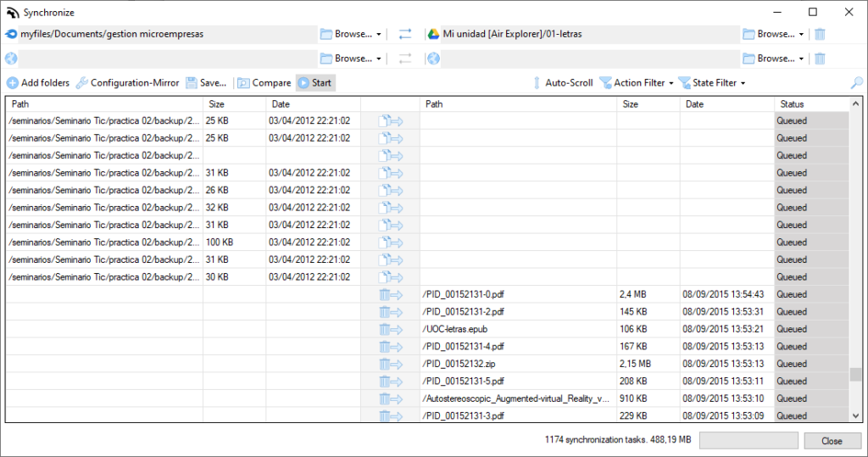Click the search magnifier icon at right
This screenshot has height=457, width=868.
tap(857, 83)
